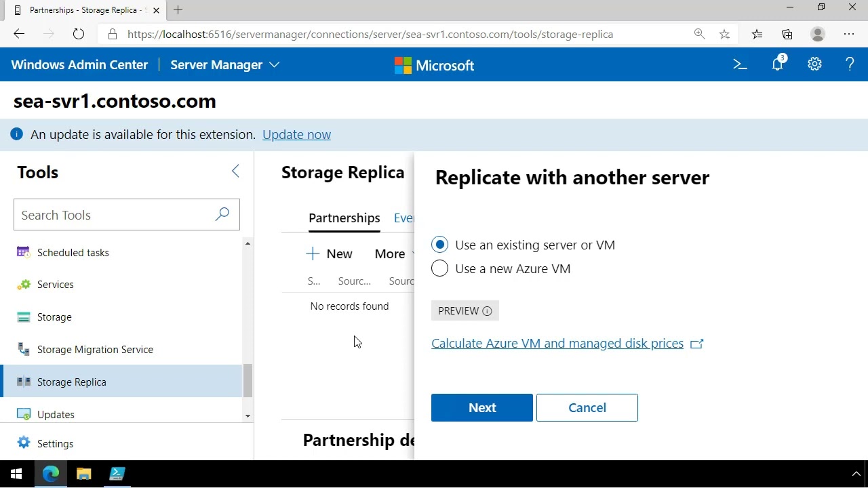
Task: Open Microsoft Edge from the taskbar
Action: pyautogui.click(x=51, y=474)
